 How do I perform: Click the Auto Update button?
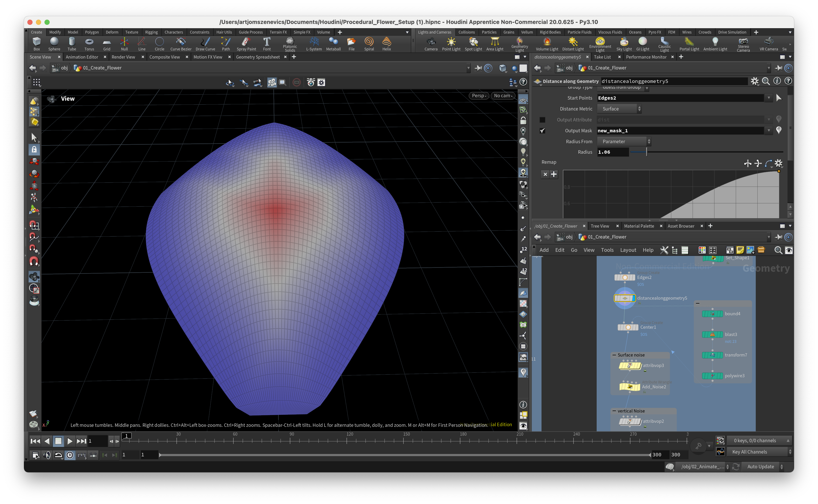pos(761,467)
